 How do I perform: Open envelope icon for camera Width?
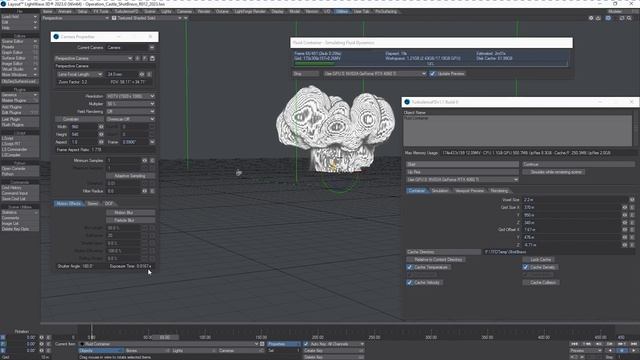(101, 127)
